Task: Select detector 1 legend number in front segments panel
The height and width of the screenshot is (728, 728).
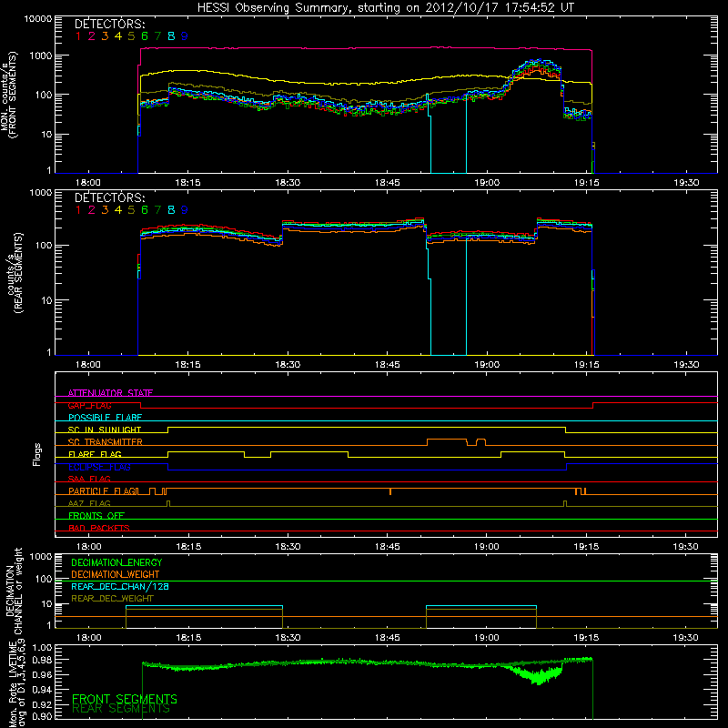Action: click(x=78, y=36)
